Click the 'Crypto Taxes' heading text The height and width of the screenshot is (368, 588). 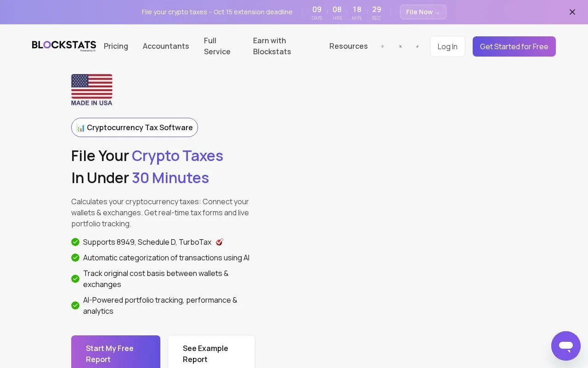177,155
